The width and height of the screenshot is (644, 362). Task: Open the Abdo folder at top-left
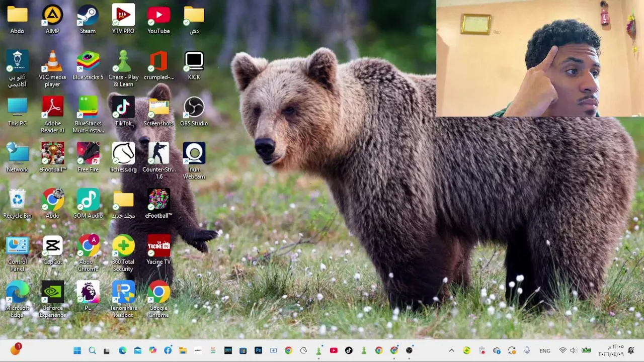coord(17,19)
